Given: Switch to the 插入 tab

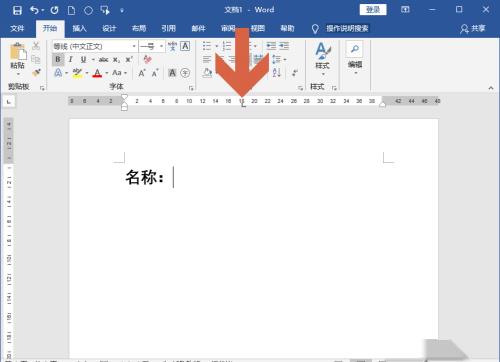Looking at the screenshot, I should point(80,28).
